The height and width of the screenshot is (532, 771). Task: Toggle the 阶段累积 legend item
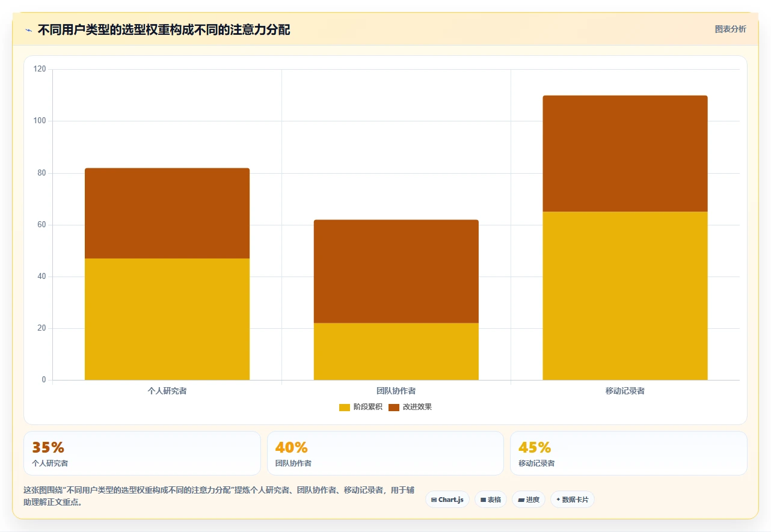(361, 407)
